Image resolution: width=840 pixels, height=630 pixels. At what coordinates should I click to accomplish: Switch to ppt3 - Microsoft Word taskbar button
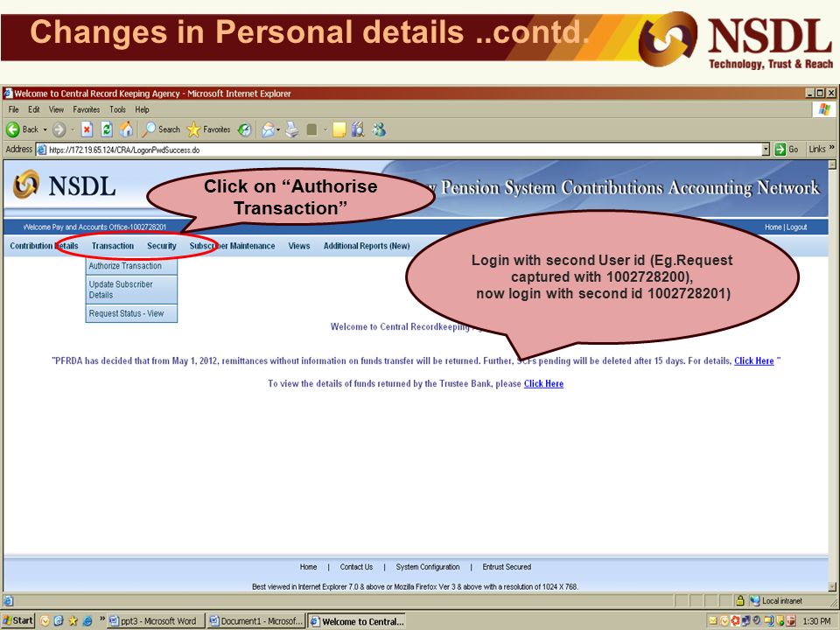(156, 621)
